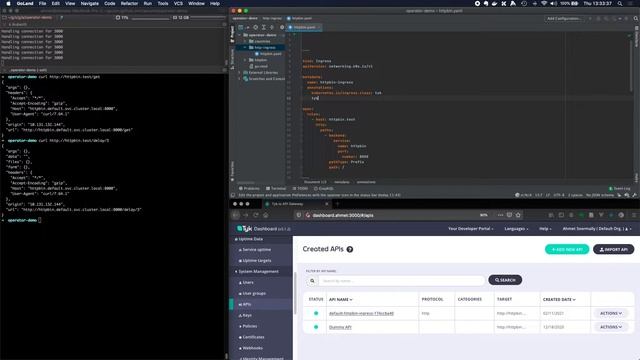Click the locate-file target icon in Project panel

point(256,27)
